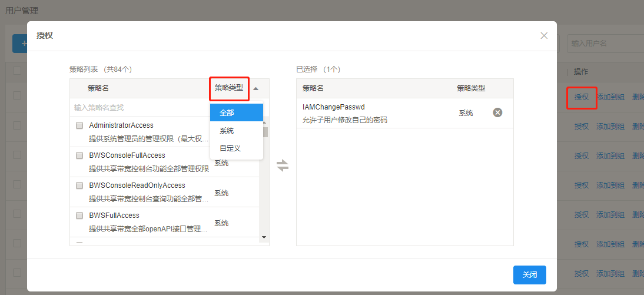Image resolution: width=644 pixels, height=295 pixels.
Task: Click 添加到组 link in the first row
Action: 610,97
